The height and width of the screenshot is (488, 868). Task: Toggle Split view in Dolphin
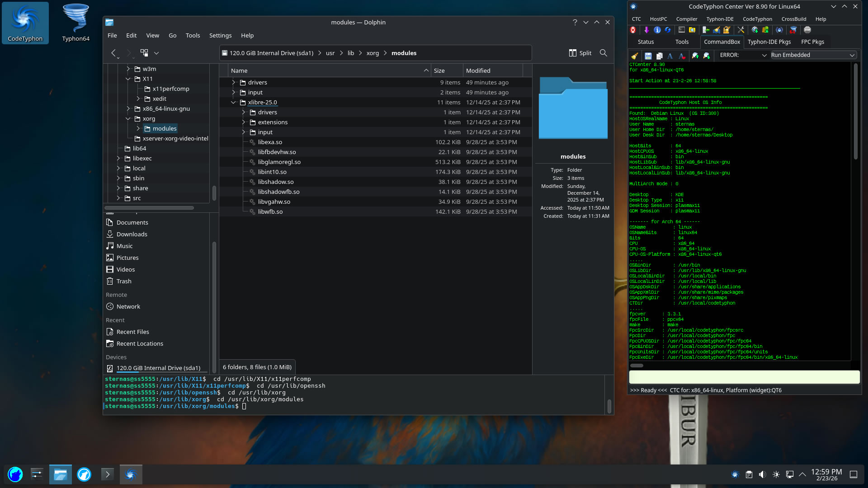pyautogui.click(x=580, y=53)
